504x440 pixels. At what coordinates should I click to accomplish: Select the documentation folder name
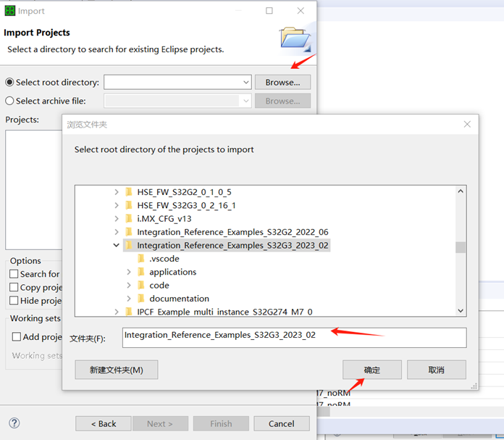coord(179,299)
